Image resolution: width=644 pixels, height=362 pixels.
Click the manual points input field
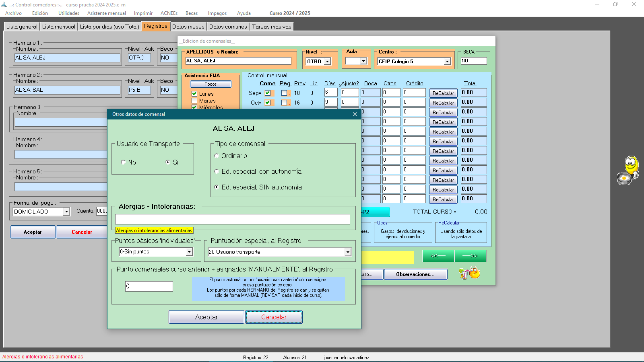coord(149,286)
